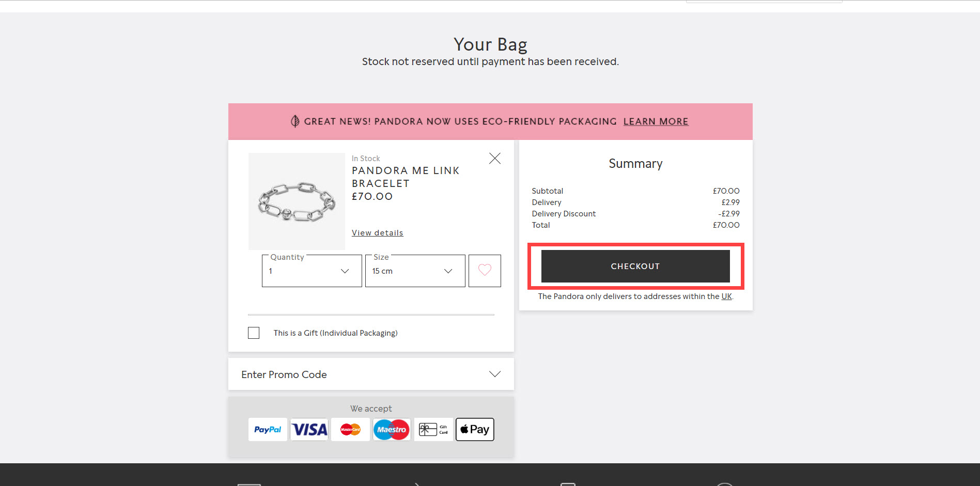Image resolution: width=980 pixels, height=486 pixels.
Task: Click the Gift Card payment icon
Action: (433, 429)
